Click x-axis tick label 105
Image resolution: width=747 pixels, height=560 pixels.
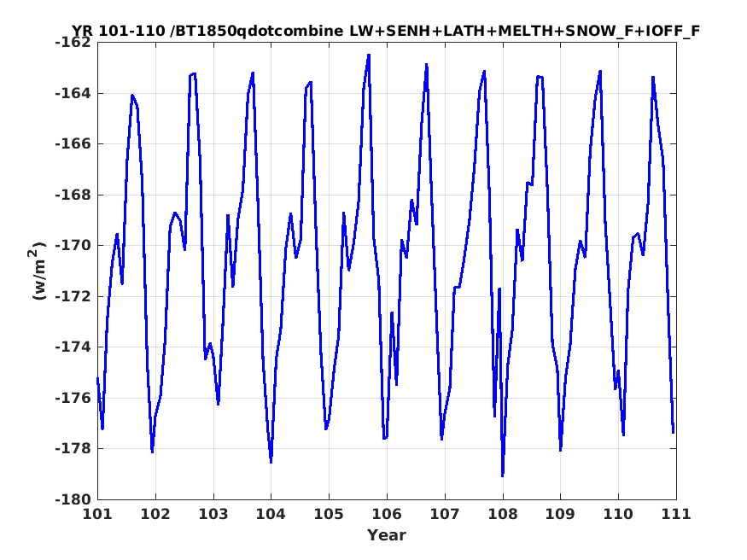click(330, 514)
